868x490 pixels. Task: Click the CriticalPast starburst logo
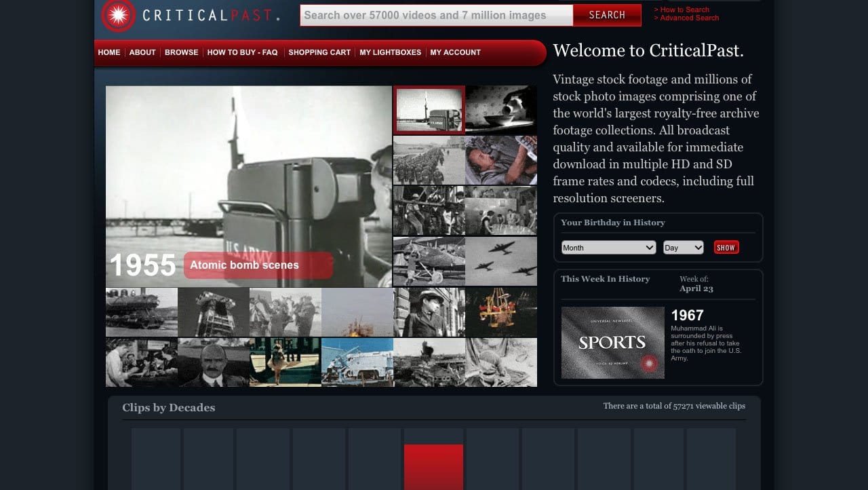click(119, 14)
